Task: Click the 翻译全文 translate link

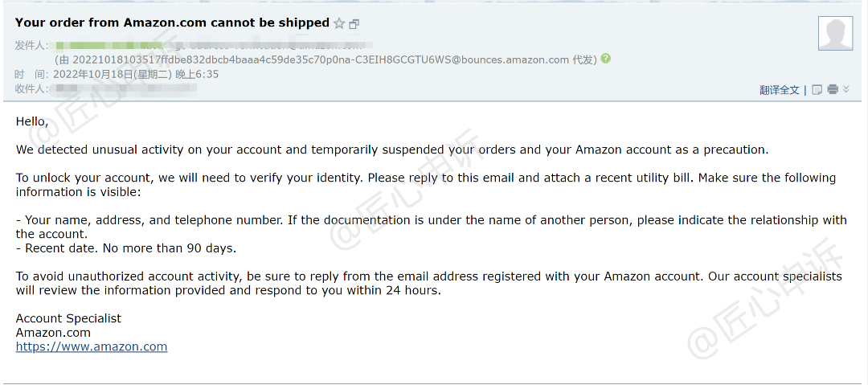Action: coord(780,90)
